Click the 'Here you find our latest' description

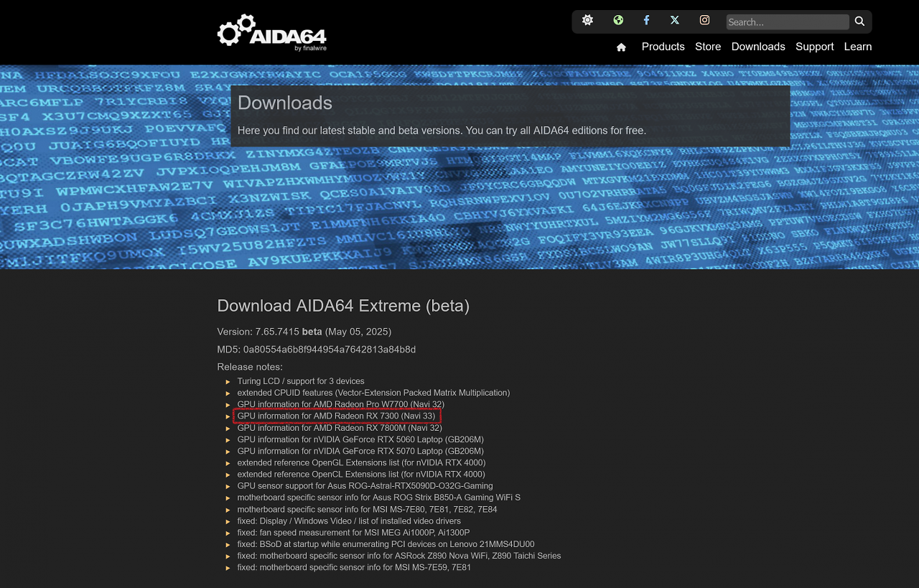[442, 130]
